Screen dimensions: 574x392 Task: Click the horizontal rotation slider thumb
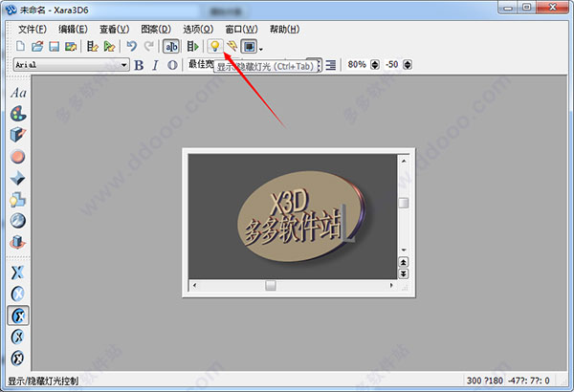click(x=271, y=285)
